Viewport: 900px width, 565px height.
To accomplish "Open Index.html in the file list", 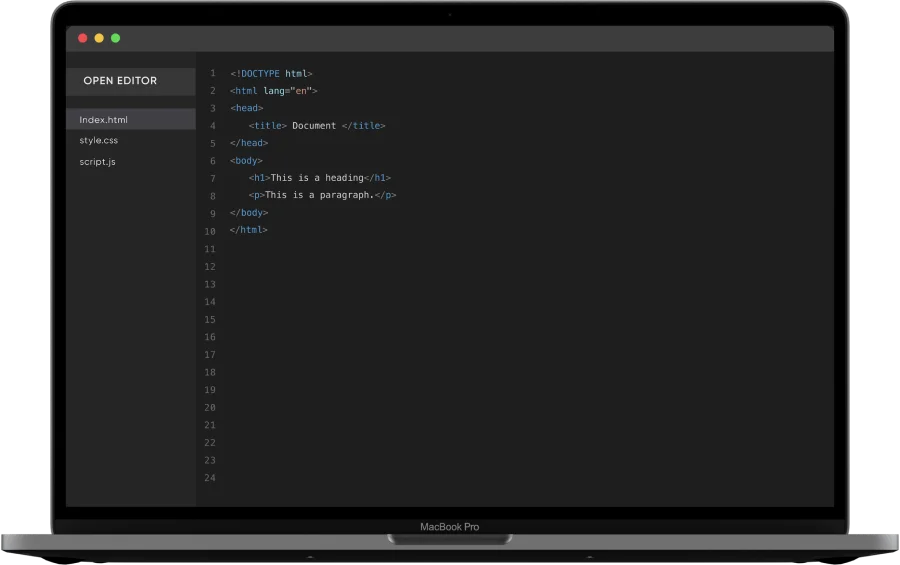I will tap(104, 120).
